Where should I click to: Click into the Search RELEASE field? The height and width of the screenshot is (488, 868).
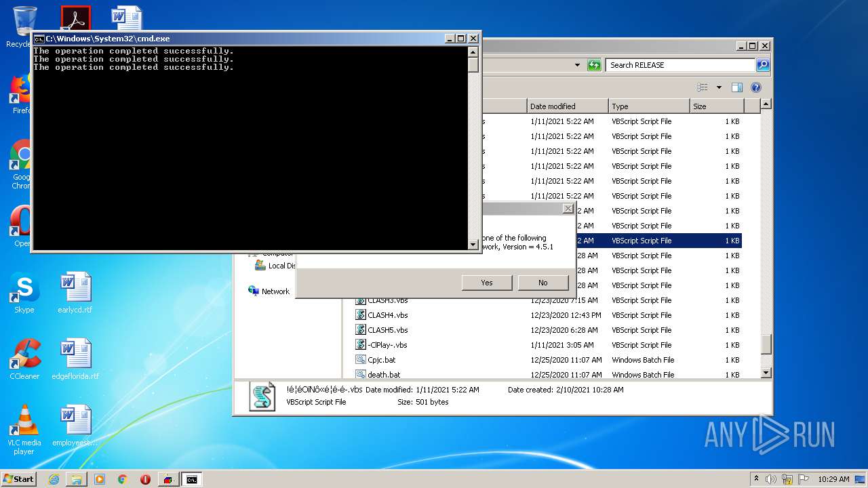(x=680, y=65)
